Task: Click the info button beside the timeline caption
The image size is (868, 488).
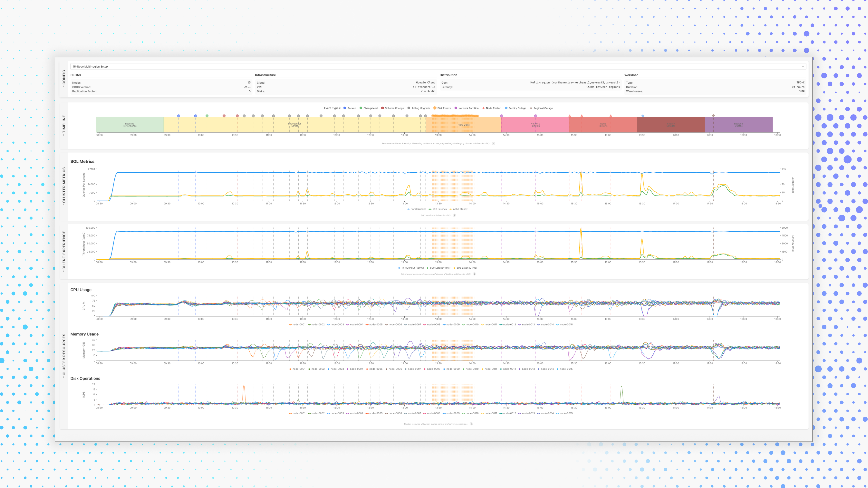Action: click(x=493, y=143)
